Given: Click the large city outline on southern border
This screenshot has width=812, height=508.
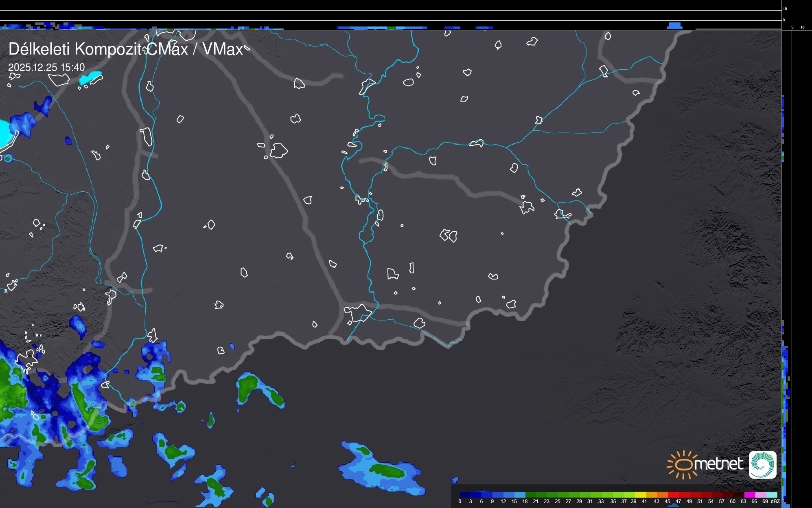Looking at the screenshot, I should (x=357, y=313).
